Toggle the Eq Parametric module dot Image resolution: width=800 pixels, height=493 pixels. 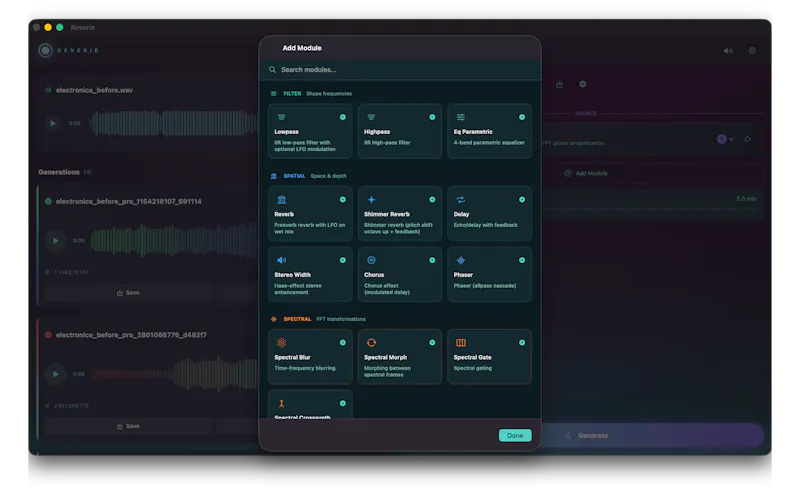click(522, 117)
